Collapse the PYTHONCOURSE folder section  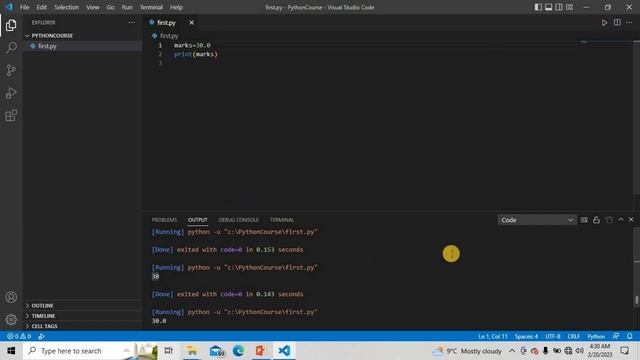(x=82, y=36)
